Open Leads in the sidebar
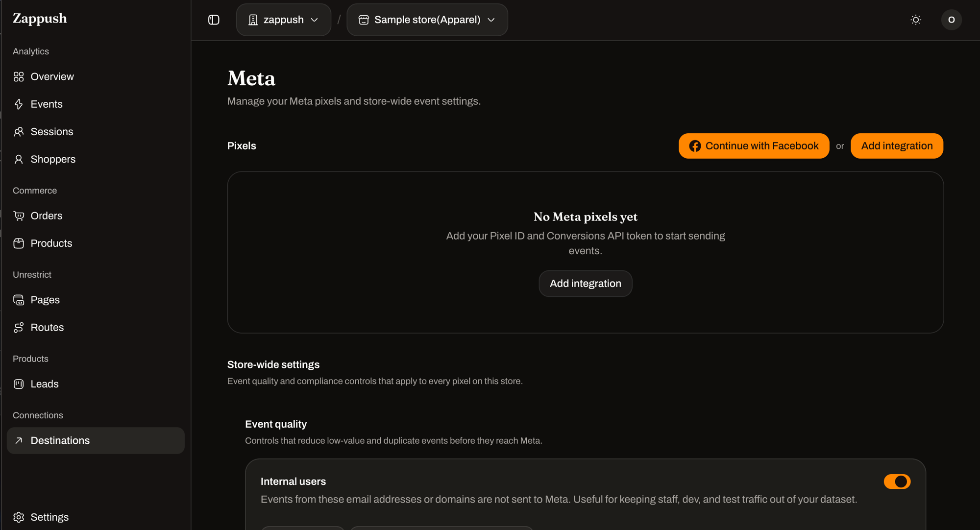Viewport: 980px width, 530px height. [96, 384]
